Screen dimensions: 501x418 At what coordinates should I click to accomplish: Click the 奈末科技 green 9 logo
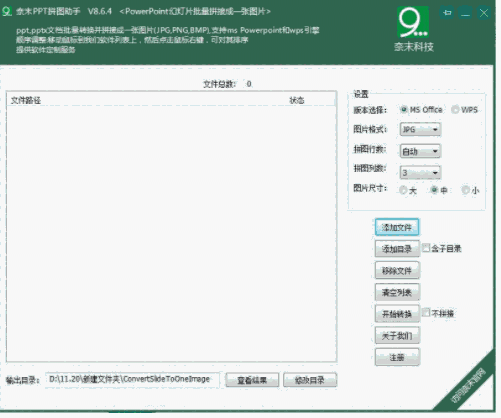[413, 22]
